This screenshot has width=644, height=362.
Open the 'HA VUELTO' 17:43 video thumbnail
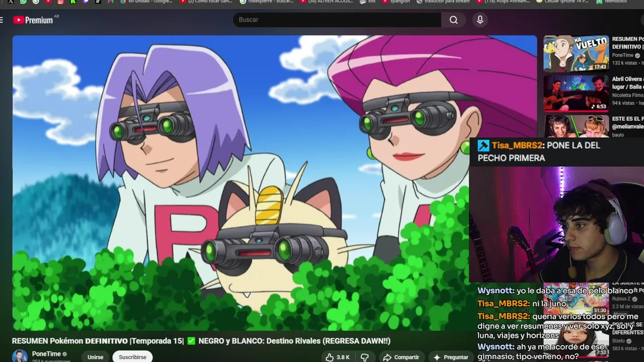click(x=576, y=54)
